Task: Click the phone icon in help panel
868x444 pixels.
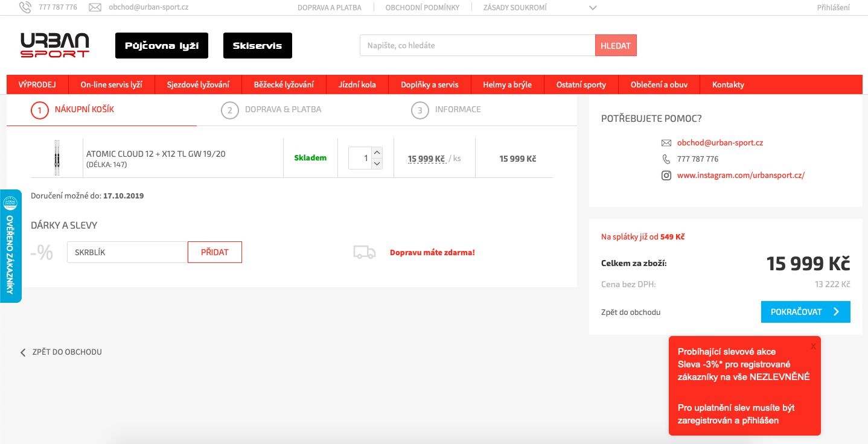Action: tap(666, 159)
